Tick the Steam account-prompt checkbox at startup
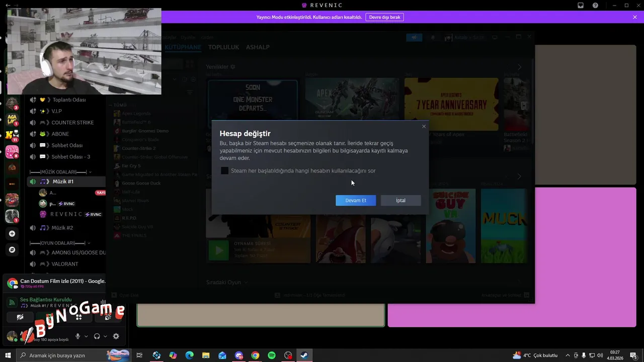 tap(224, 171)
